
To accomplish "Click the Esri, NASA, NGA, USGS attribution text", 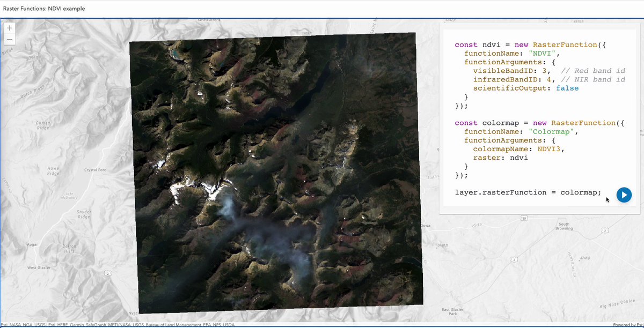I will click(x=118, y=324).
